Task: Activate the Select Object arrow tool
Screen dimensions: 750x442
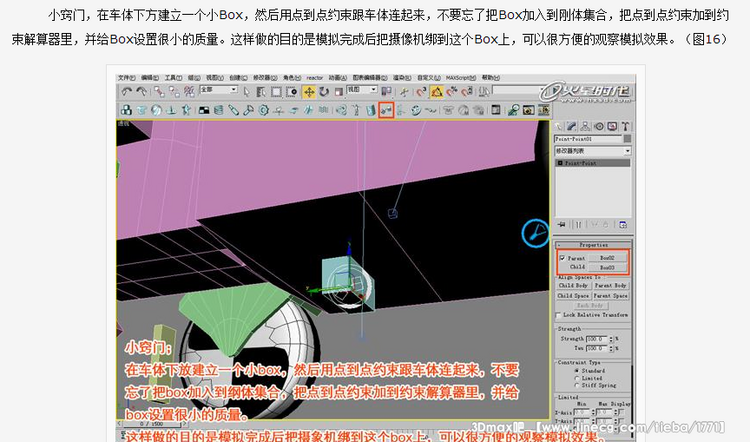Action: coord(247,91)
